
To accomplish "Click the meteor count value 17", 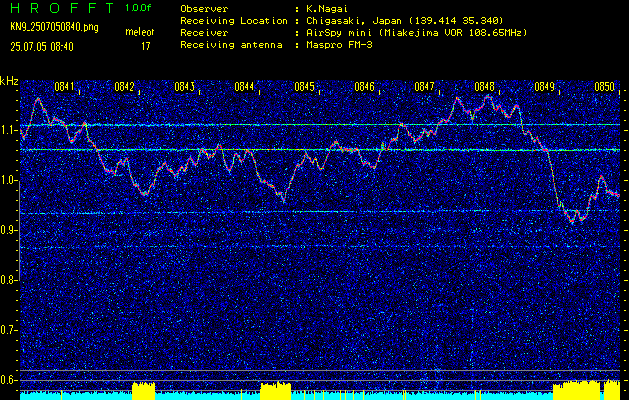I will (x=146, y=47).
